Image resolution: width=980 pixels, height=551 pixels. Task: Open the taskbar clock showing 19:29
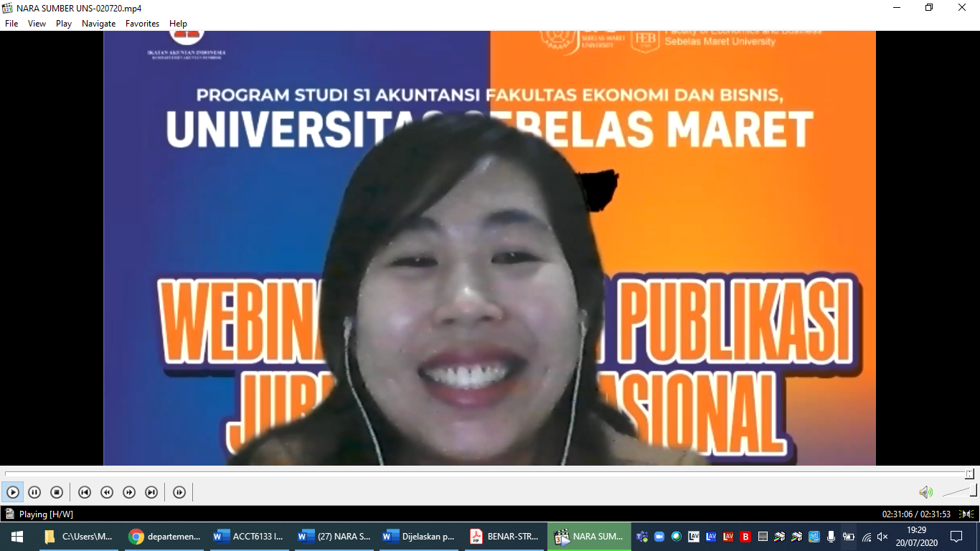(916, 537)
